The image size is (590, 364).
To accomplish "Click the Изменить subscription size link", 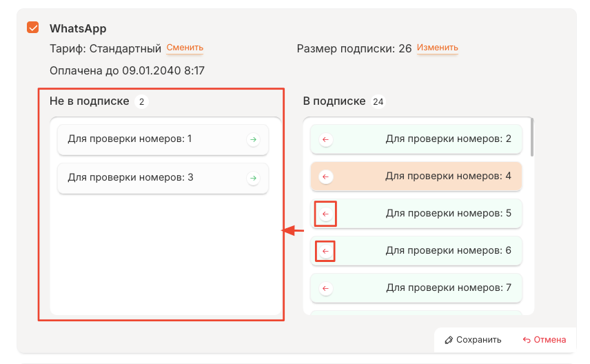I will coord(437,48).
